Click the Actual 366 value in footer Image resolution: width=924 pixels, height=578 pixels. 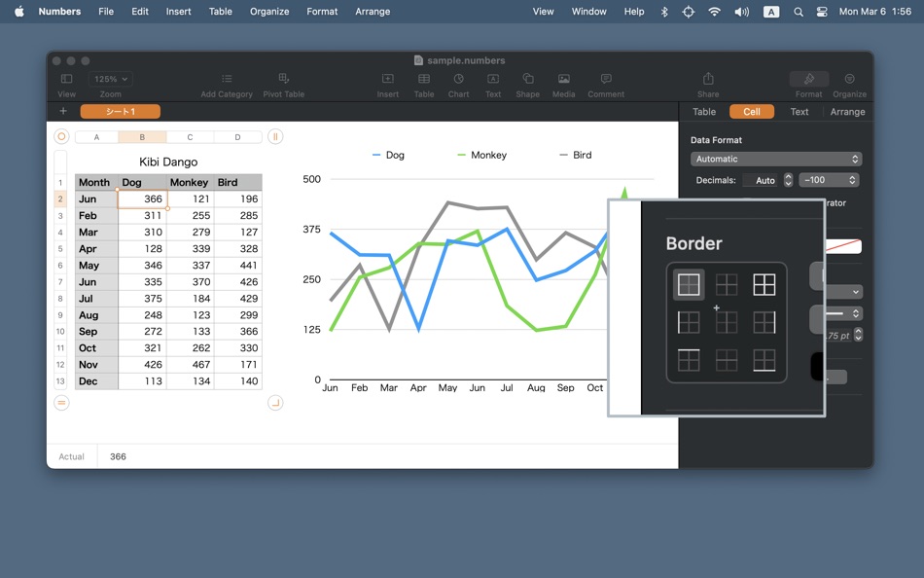pos(118,456)
